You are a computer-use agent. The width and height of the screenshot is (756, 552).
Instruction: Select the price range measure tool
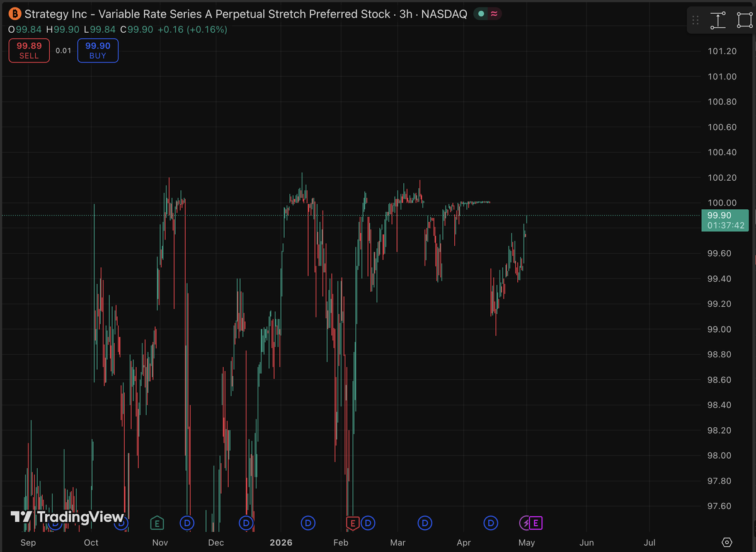tap(718, 20)
